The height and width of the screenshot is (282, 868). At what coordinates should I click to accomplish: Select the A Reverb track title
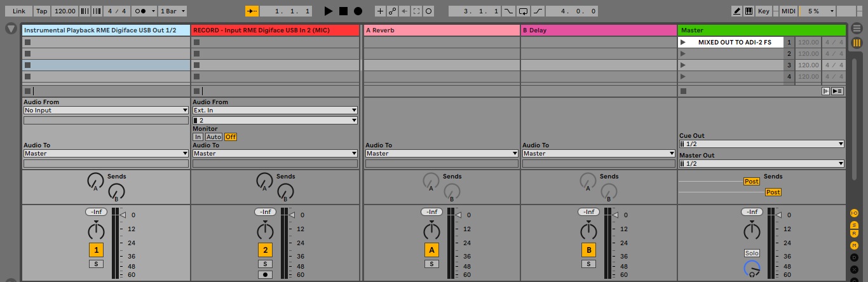point(442,30)
